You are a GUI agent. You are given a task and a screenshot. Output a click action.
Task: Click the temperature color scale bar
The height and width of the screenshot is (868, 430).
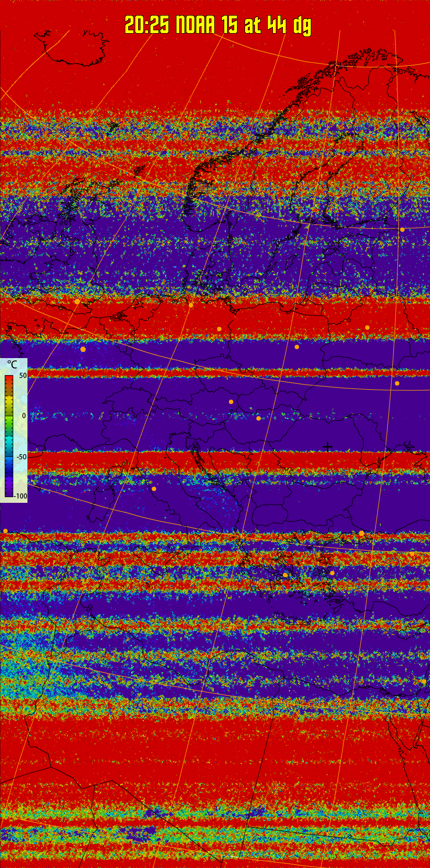[9, 436]
